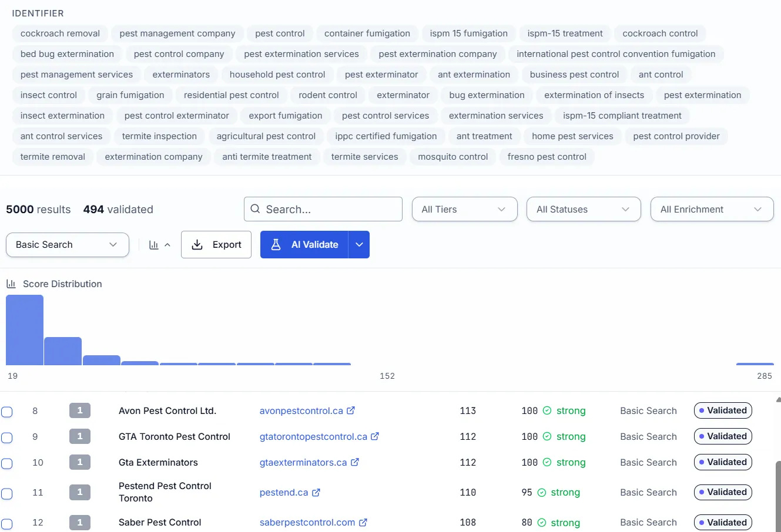Select the checkbox for Avon Pest Control Ltd.
Image resolution: width=781 pixels, height=532 pixels.
7,412
